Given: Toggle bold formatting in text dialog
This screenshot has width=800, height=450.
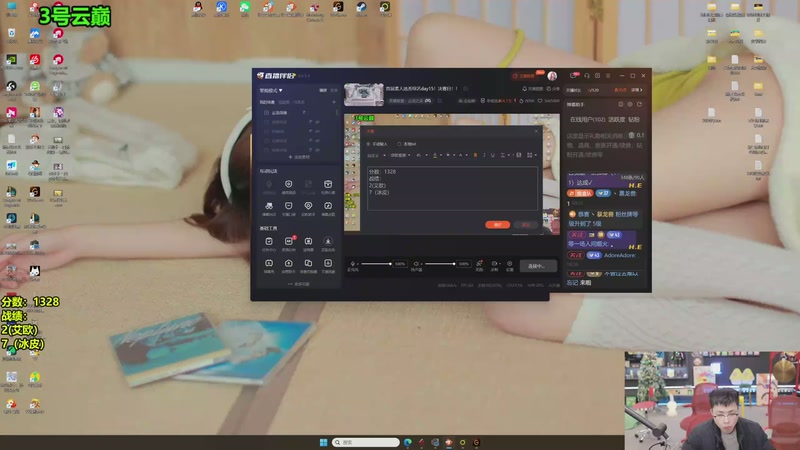Looking at the screenshot, I should 476,155.
